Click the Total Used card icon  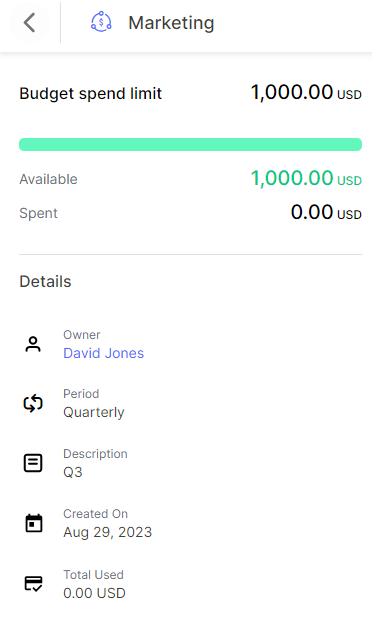click(x=34, y=583)
